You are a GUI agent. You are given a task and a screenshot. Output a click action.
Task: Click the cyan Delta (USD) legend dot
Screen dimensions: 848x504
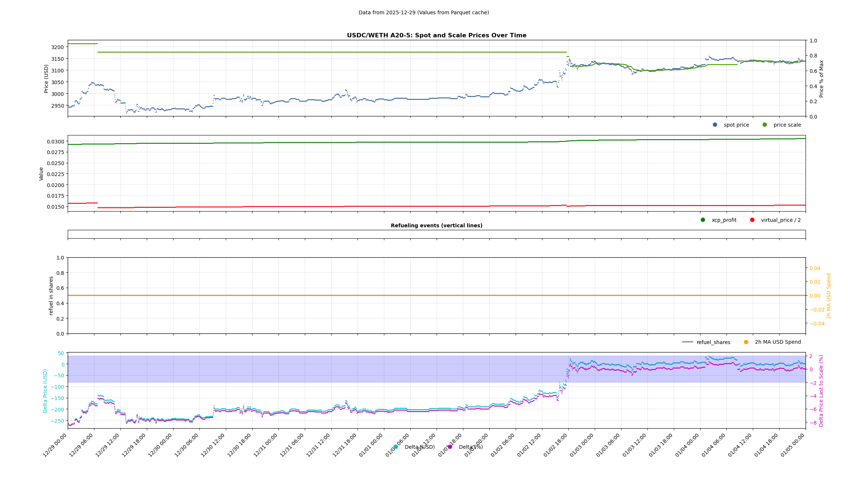pyautogui.click(x=396, y=447)
